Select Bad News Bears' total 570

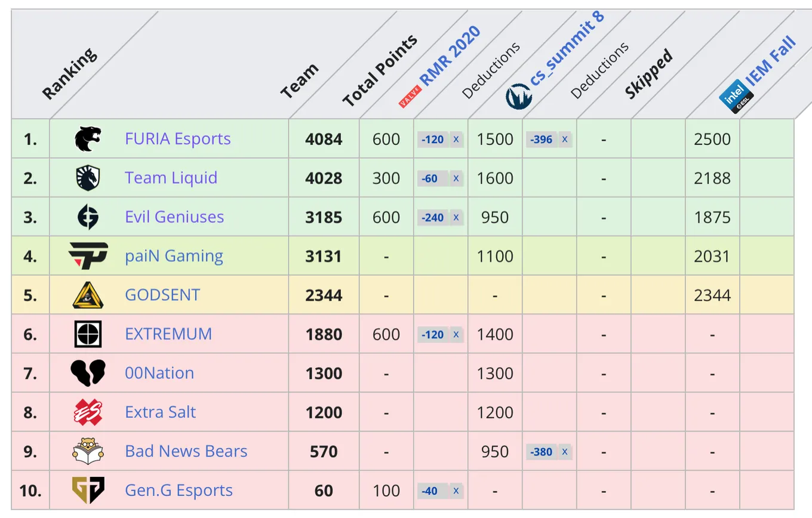pyautogui.click(x=324, y=452)
